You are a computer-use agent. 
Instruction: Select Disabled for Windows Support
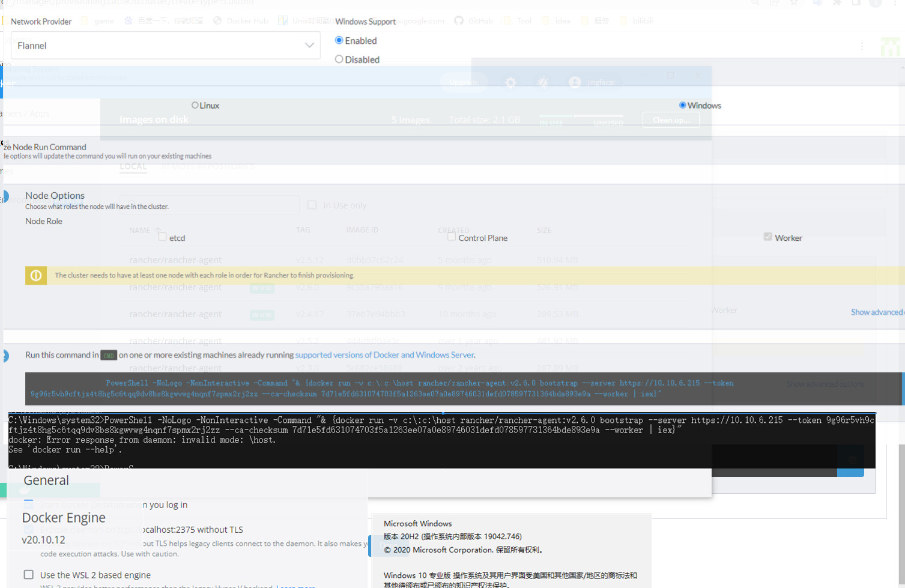(x=339, y=59)
